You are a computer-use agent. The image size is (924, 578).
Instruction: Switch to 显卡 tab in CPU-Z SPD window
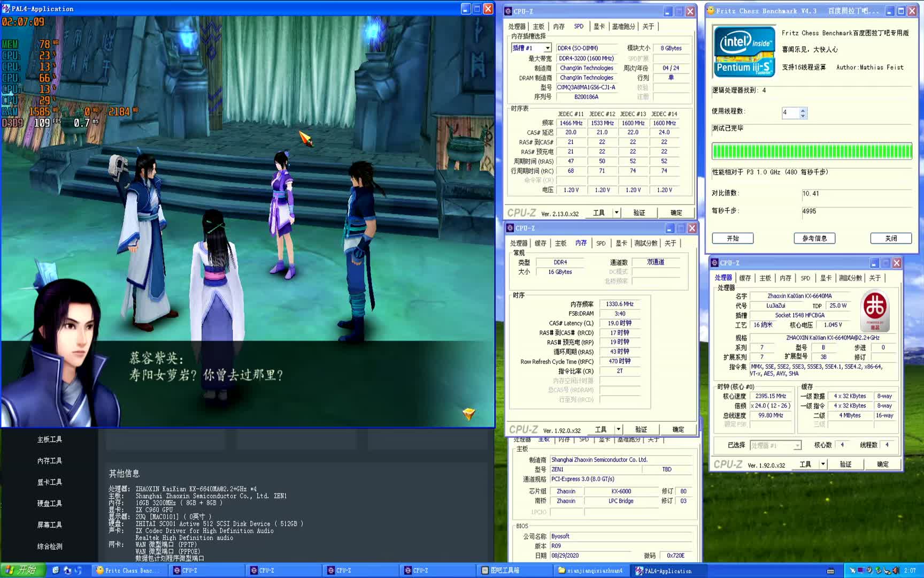point(599,26)
